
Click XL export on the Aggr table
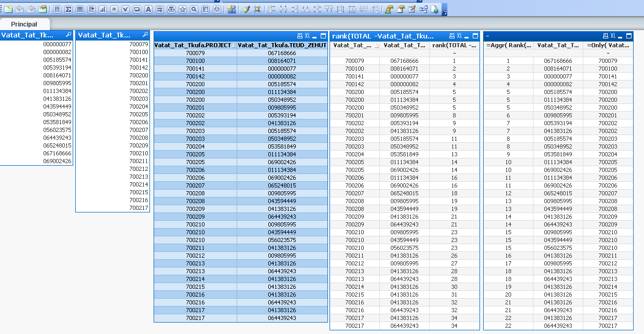pyautogui.click(x=613, y=36)
